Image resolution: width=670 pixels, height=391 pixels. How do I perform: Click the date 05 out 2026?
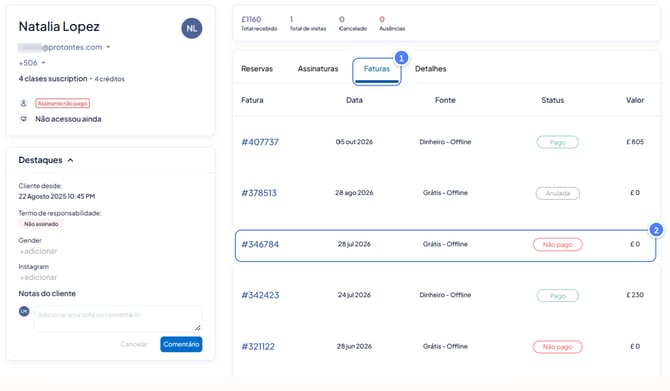354,142
